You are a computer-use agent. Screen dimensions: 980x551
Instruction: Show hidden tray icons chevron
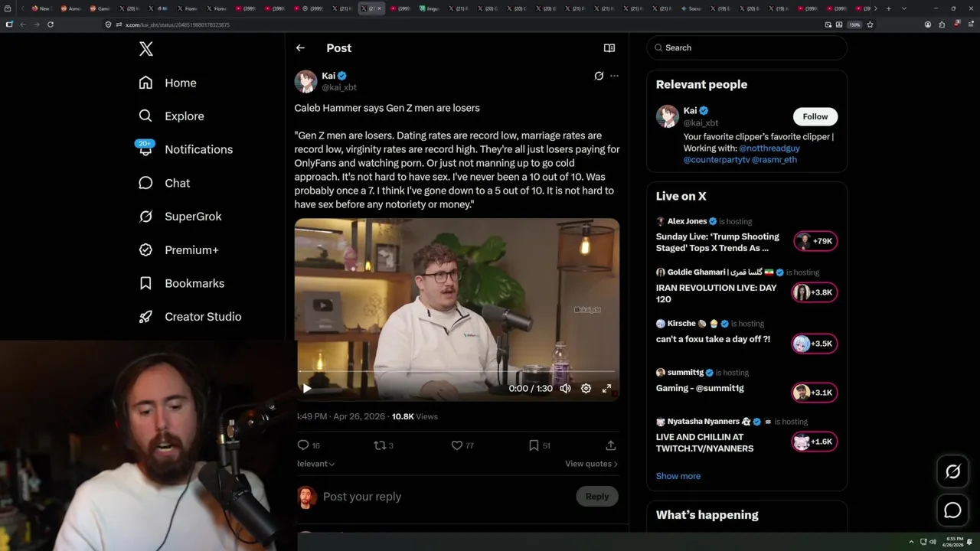pos(911,542)
